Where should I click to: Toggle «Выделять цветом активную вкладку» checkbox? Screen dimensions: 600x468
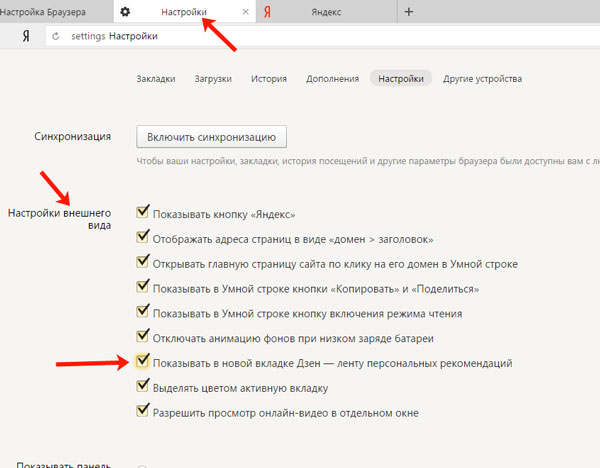143,387
